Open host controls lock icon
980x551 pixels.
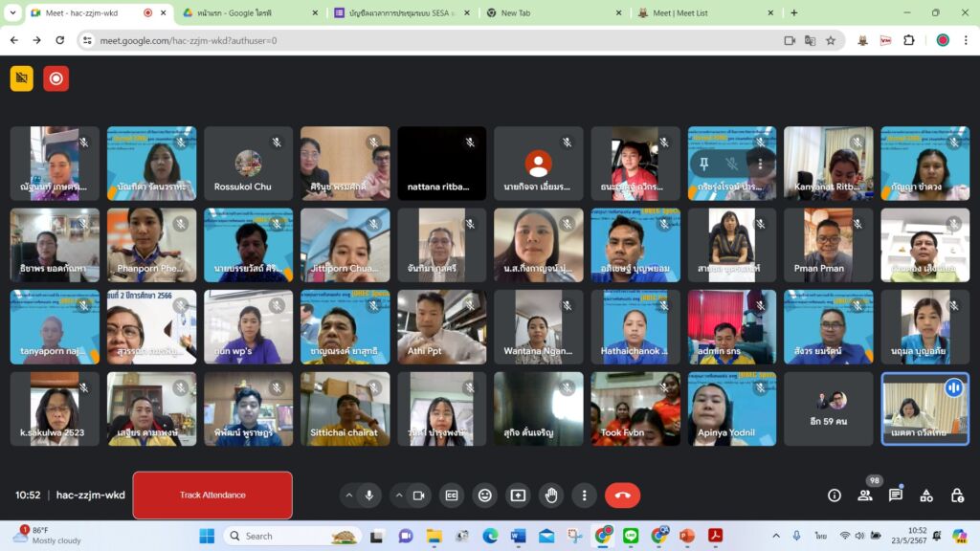click(957, 496)
